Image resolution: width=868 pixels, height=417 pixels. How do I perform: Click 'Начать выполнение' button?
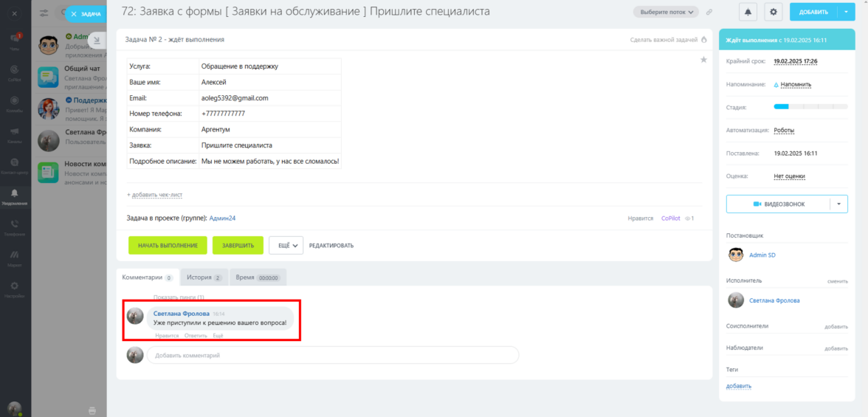[x=168, y=245]
